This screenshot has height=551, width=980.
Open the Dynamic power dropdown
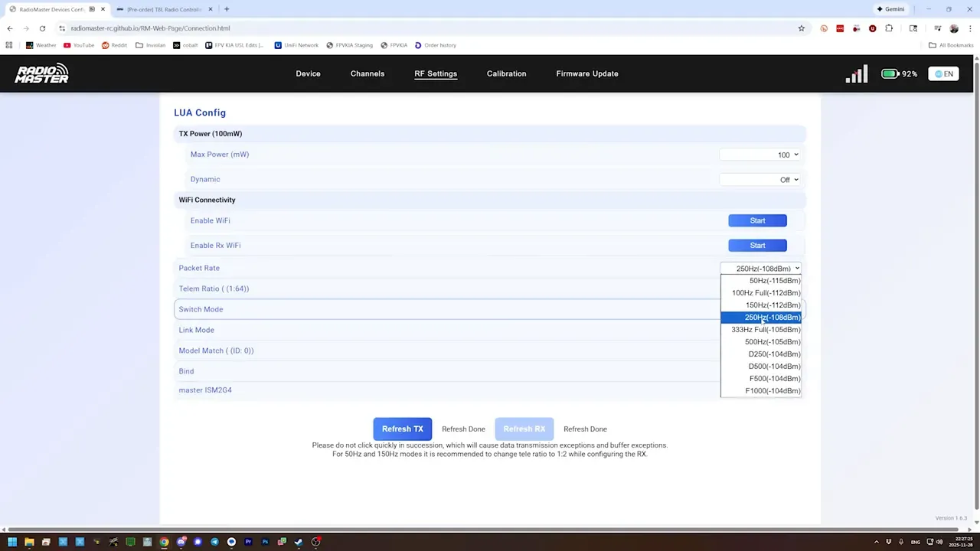point(760,179)
